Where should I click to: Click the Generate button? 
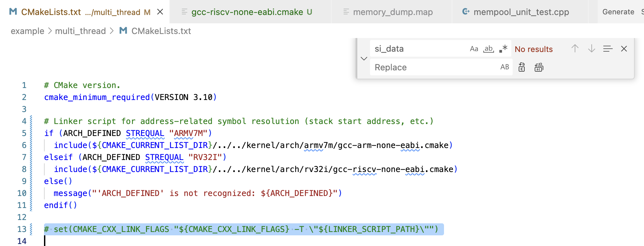(x=618, y=12)
